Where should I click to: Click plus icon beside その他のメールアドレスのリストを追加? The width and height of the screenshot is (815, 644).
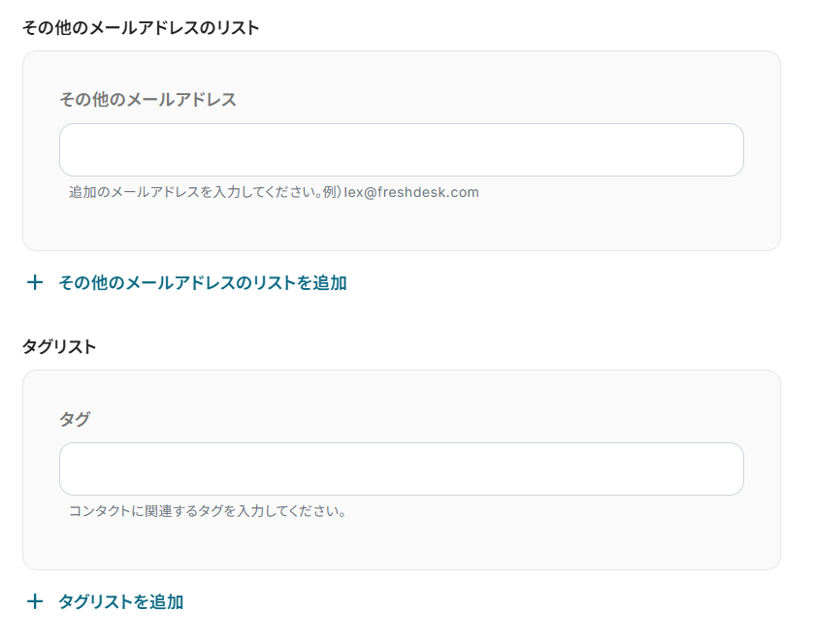pos(35,283)
